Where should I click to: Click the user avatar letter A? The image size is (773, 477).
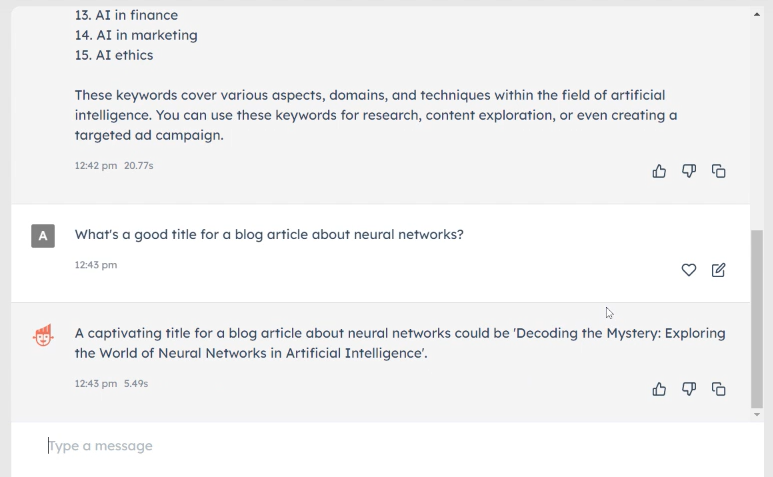point(42,236)
